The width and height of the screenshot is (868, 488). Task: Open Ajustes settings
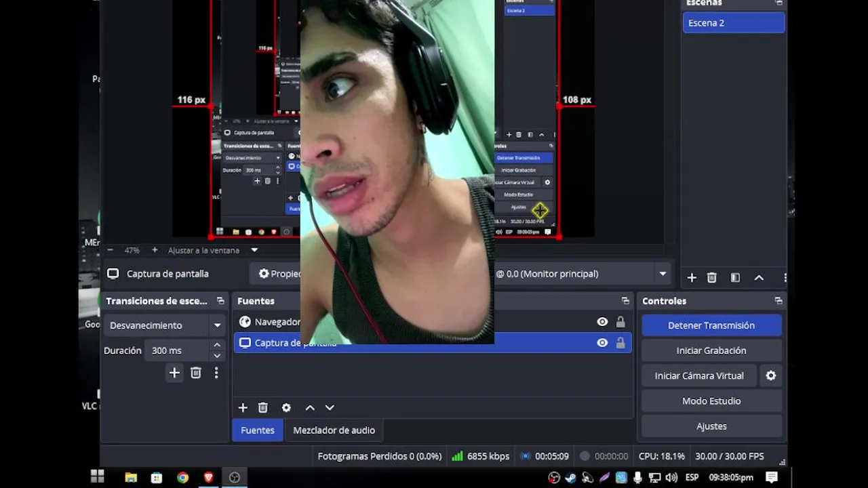pyautogui.click(x=711, y=426)
